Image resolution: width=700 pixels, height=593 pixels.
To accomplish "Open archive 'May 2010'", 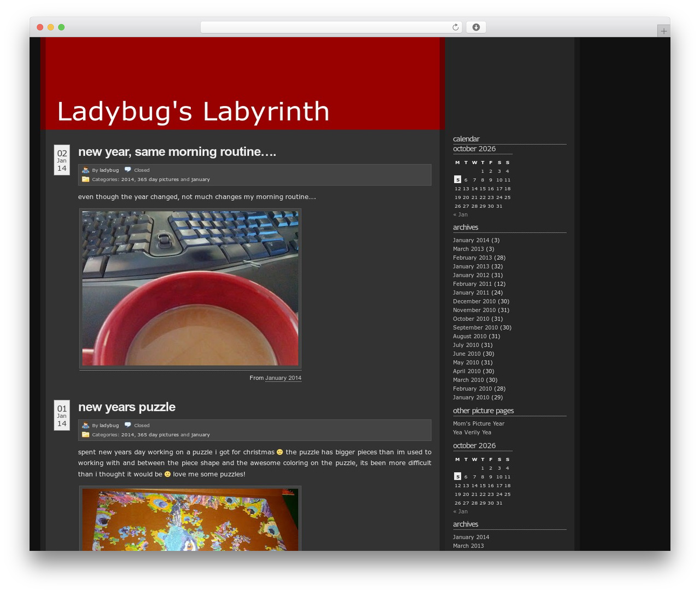I will pyautogui.click(x=466, y=363).
